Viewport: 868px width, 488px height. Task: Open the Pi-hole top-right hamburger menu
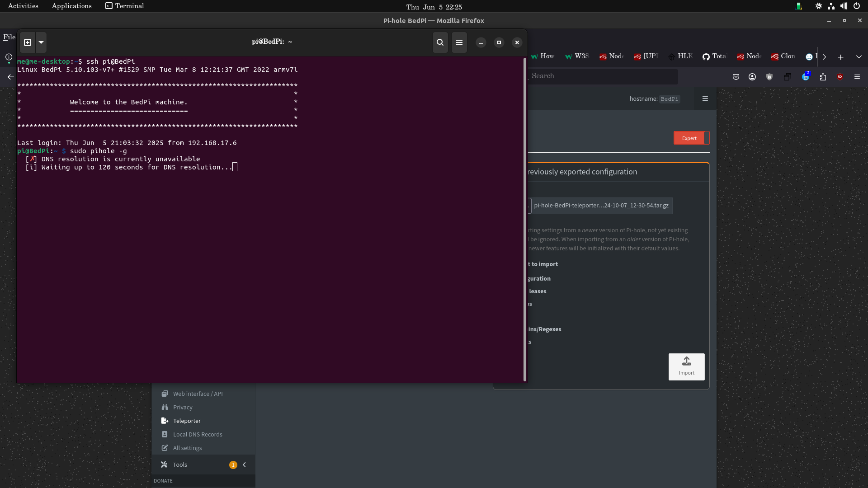705,99
